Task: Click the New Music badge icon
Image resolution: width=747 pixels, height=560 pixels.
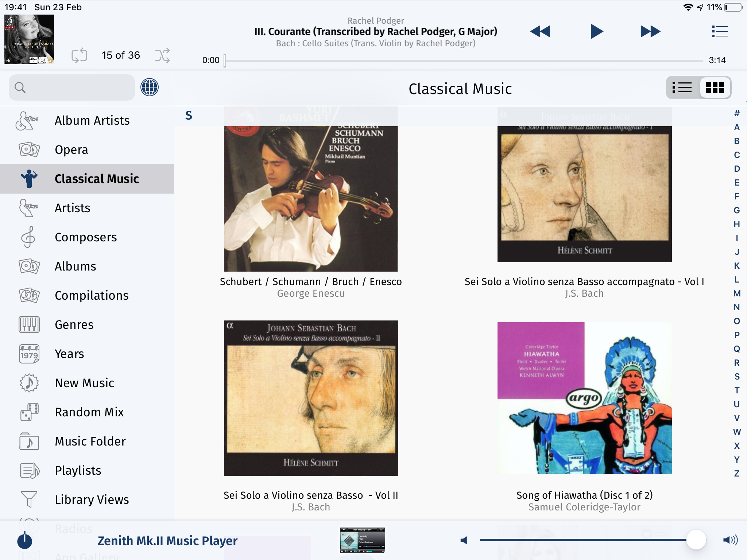Action: (x=29, y=383)
